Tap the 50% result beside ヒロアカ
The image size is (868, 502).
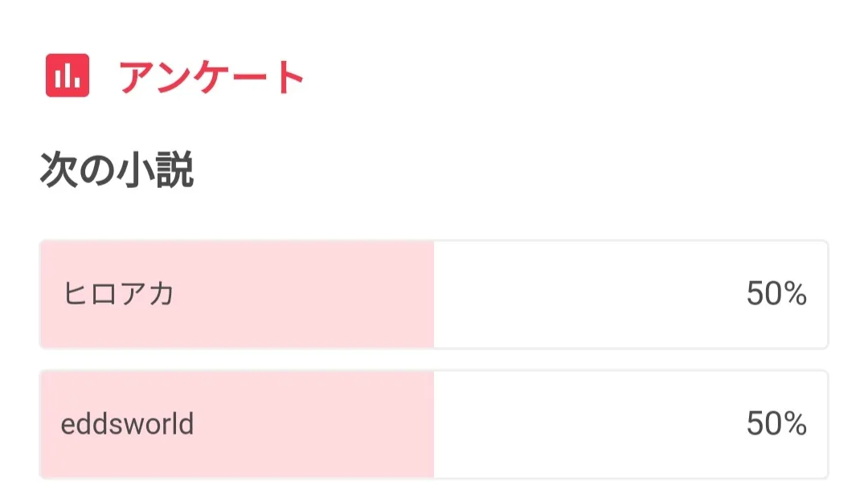click(x=776, y=295)
